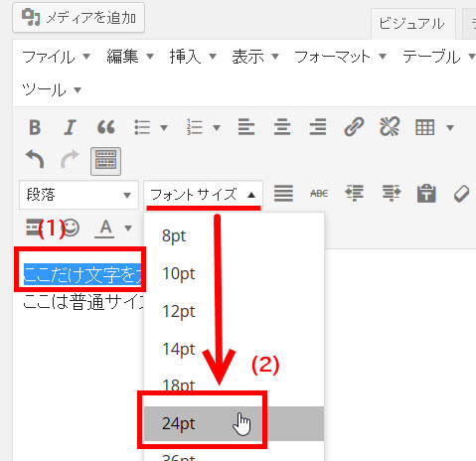Insert a hyperlink with the link icon
This screenshot has width=476, height=461.
tap(354, 127)
